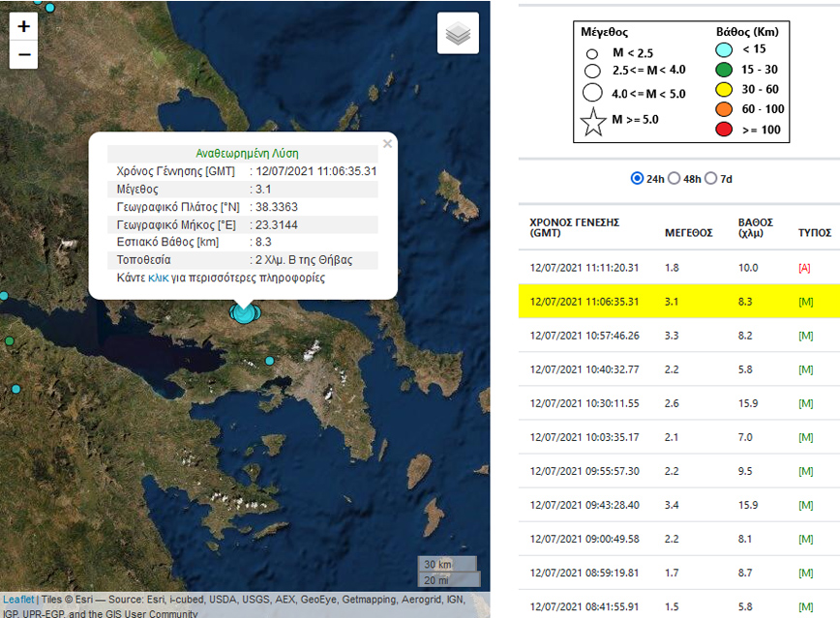Viewport: 840px width, 618px height.
Task: Close the earthquake info popup
Action: (387, 144)
